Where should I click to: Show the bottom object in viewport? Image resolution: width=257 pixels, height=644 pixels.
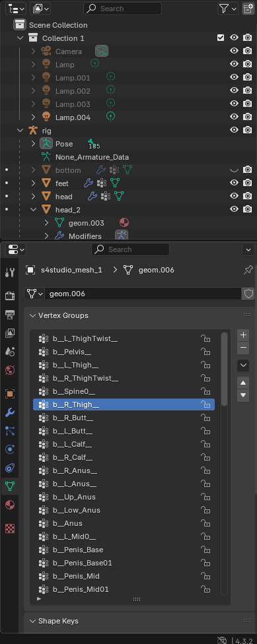click(234, 170)
